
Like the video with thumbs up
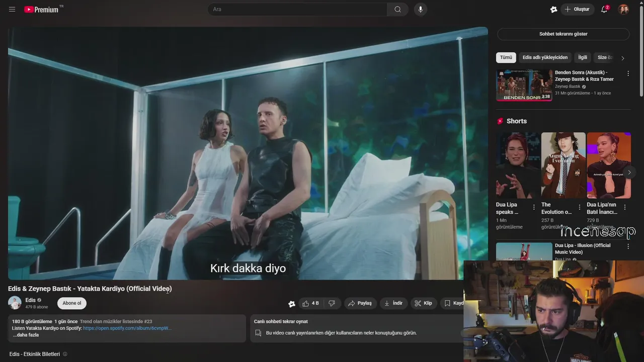click(310, 303)
